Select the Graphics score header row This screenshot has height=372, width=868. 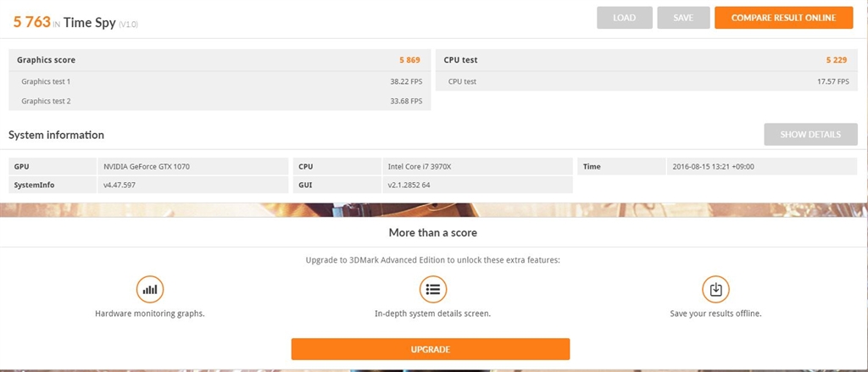(219, 61)
